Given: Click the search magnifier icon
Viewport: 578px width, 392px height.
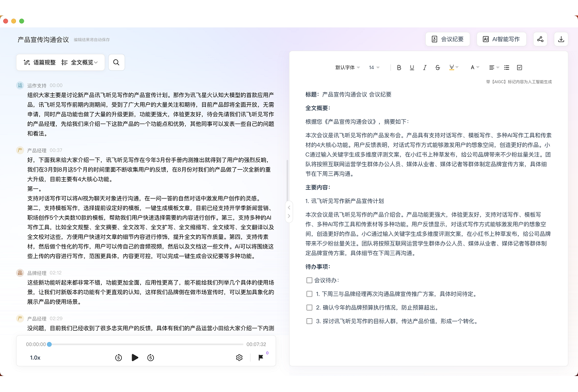Looking at the screenshot, I should (x=116, y=62).
